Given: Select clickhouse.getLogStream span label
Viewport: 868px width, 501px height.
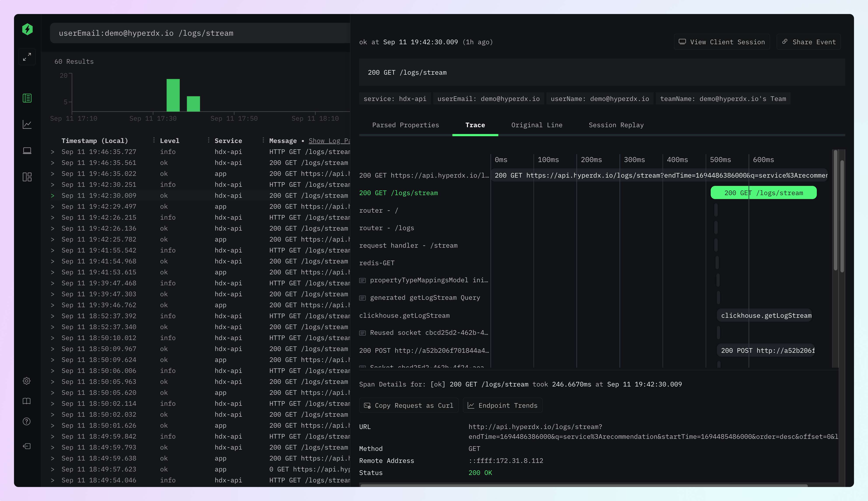Looking at the screenshot, I should click(404, 316).
